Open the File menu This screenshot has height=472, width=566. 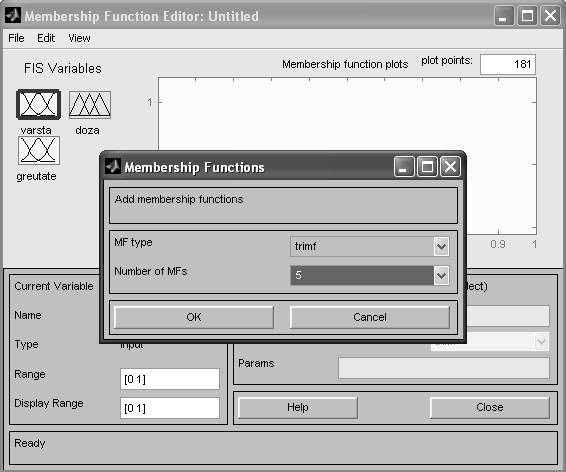16,38
